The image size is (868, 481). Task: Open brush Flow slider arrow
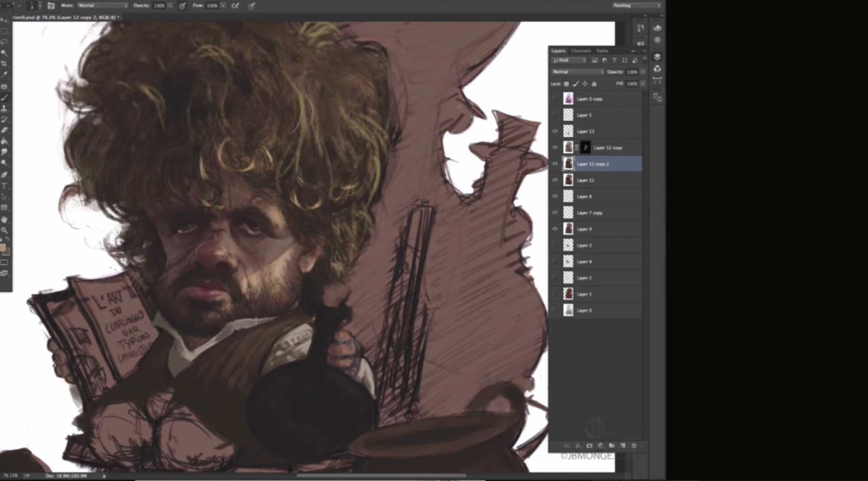[223, 6]
